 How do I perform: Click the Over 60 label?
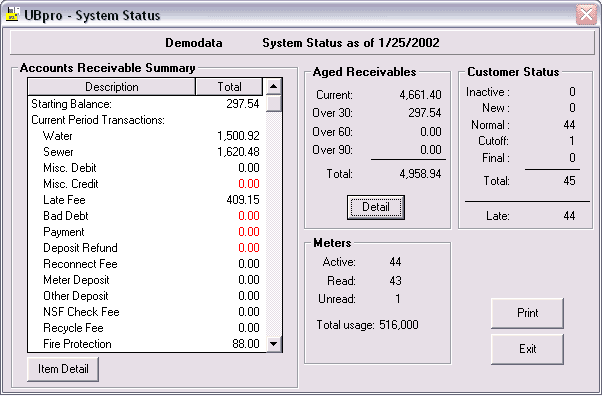(x=332, y=132)
